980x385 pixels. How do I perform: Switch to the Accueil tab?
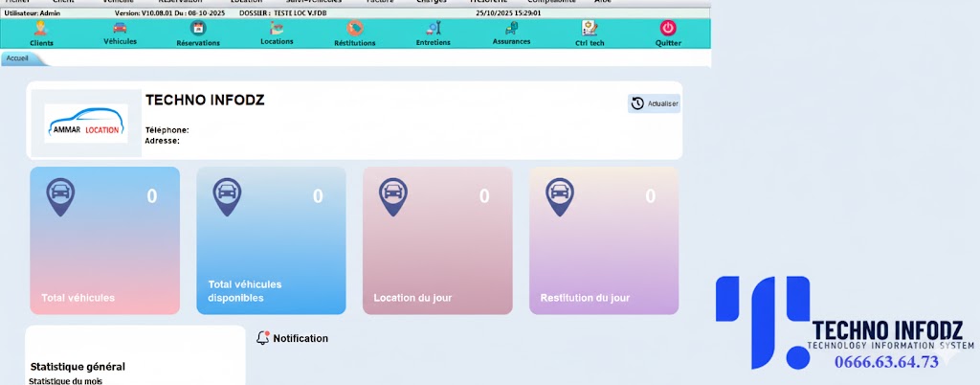point(18,58)
